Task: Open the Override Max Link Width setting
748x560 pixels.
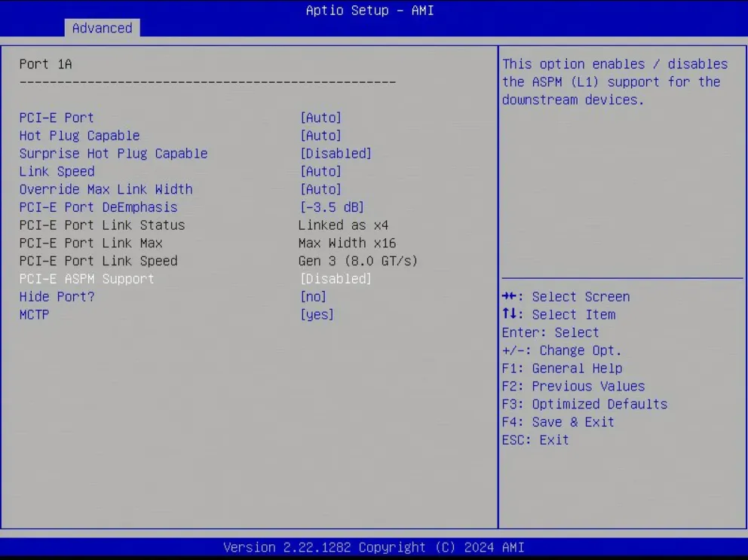Action: tap(106, 189)
